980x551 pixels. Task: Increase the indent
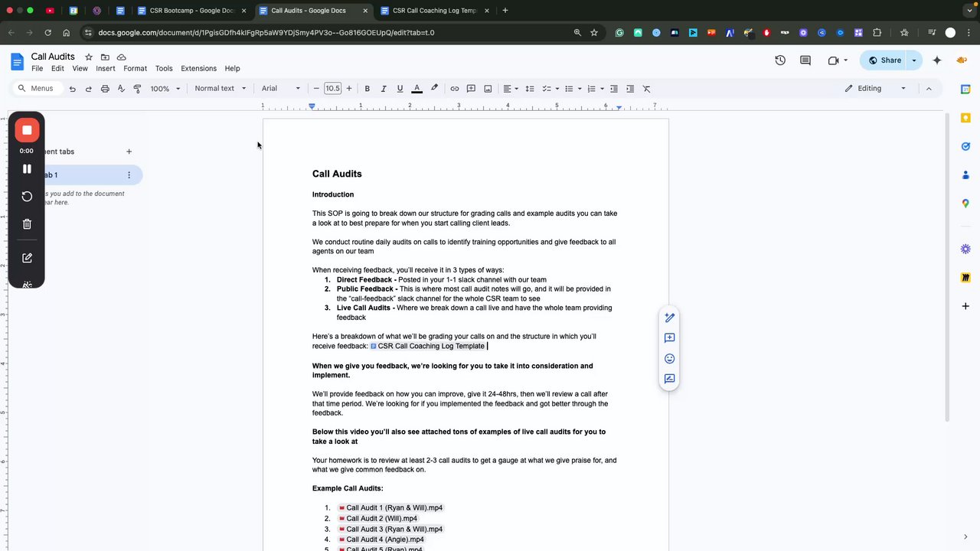pos(629,89)
